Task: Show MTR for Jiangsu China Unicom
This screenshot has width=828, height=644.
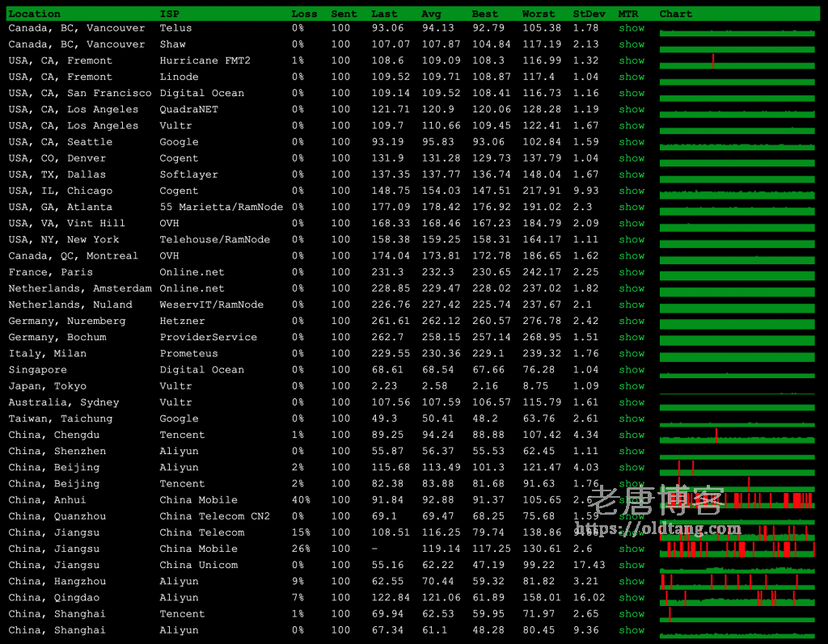Action: tap(632, 566)
